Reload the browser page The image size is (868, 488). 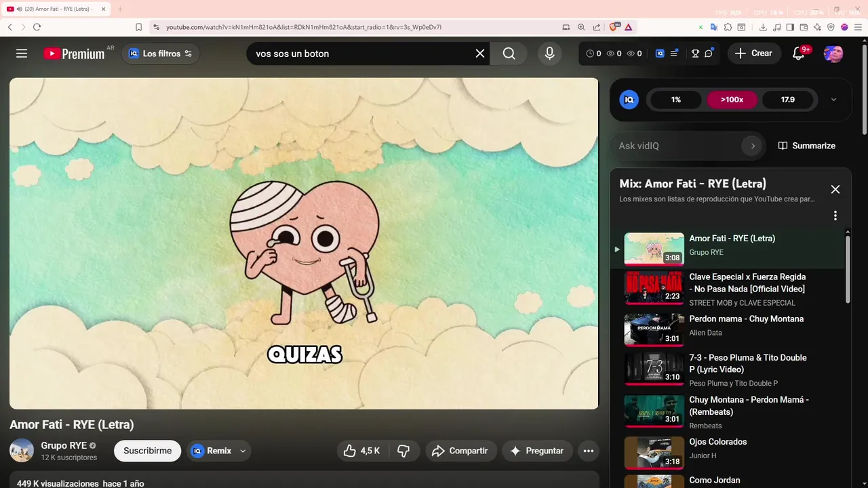tap(37, 27)
